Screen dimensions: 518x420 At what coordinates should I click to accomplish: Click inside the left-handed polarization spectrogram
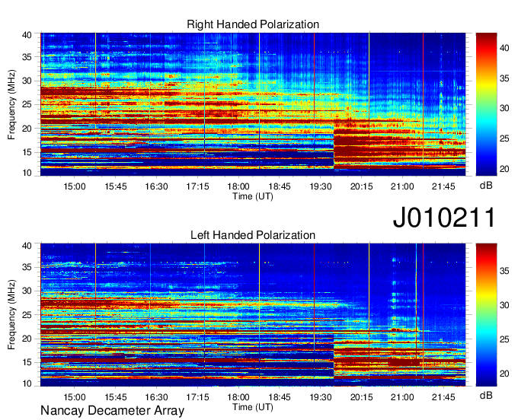[253, 315]
